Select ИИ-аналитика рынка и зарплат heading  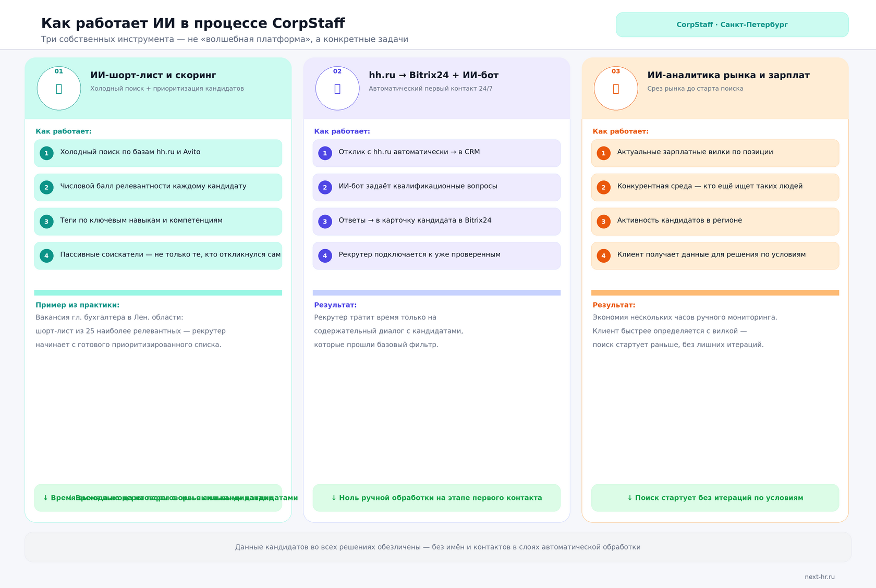tap(728, 75)
